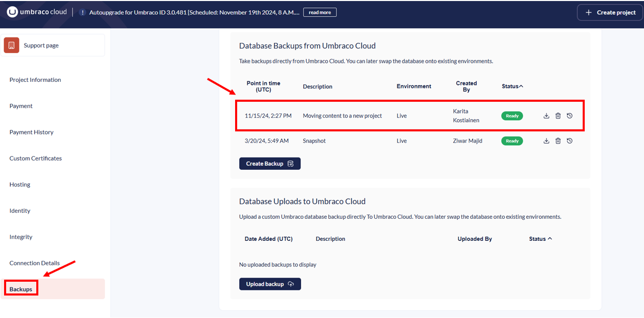
Task: Delete the Snapshot backup
Action: pos(558,141)
